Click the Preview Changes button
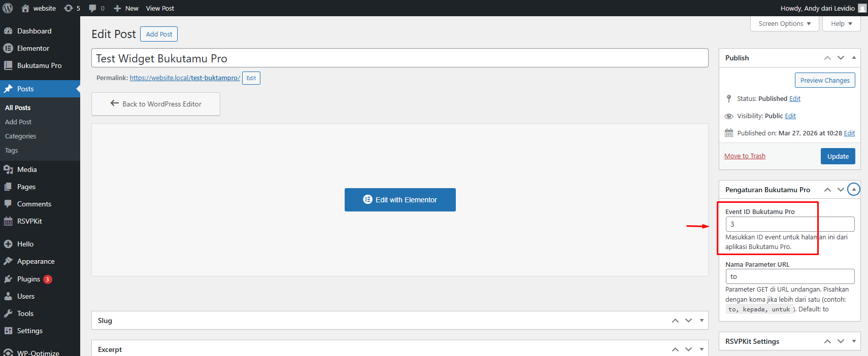This screenshot has height=356, width=868. pos(825,80)
